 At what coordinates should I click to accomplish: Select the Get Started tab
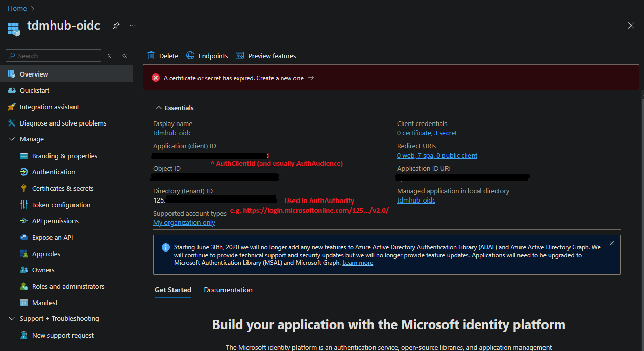tap(173, 290)
